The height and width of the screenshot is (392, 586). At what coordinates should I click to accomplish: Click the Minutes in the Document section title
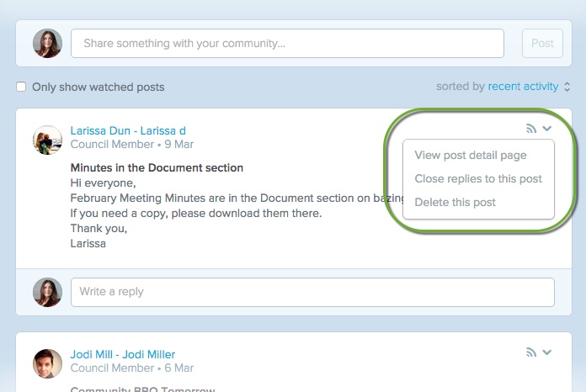click(x=157, y=167)
